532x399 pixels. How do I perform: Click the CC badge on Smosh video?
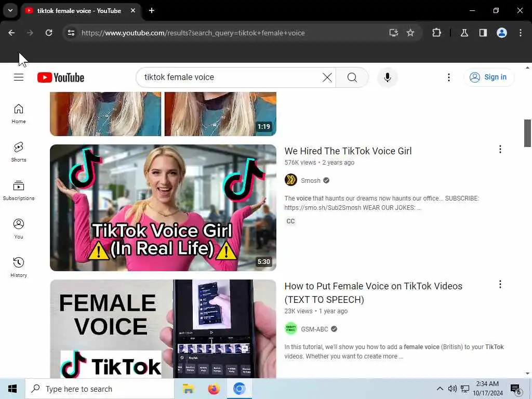point(290,221)
